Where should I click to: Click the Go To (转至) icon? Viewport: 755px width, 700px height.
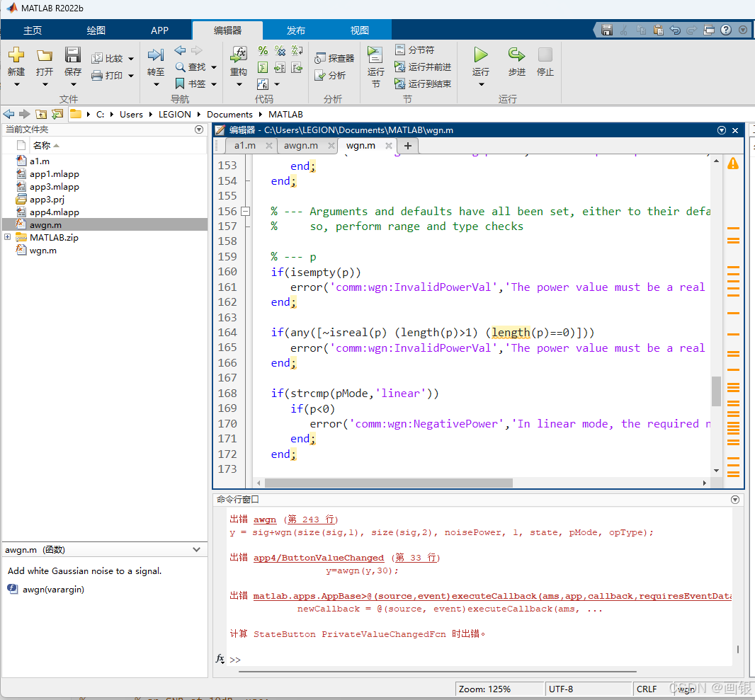tap(156, 54)
